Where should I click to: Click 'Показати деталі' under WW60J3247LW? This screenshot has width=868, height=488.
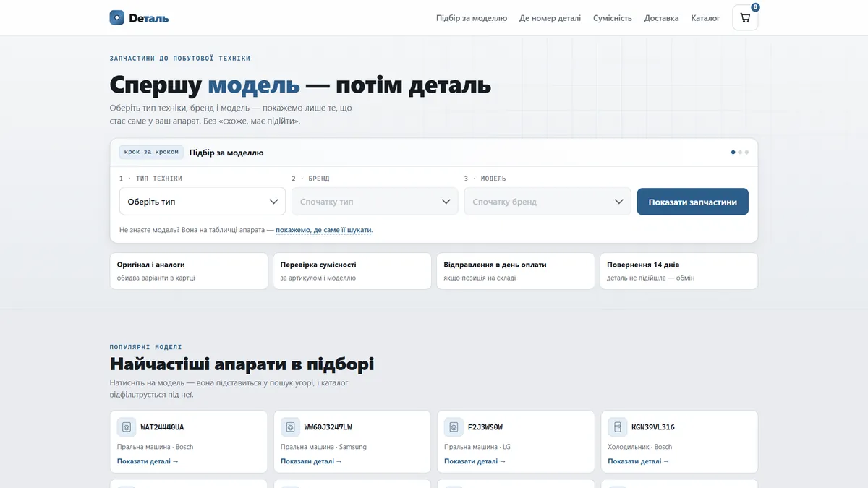311,461
